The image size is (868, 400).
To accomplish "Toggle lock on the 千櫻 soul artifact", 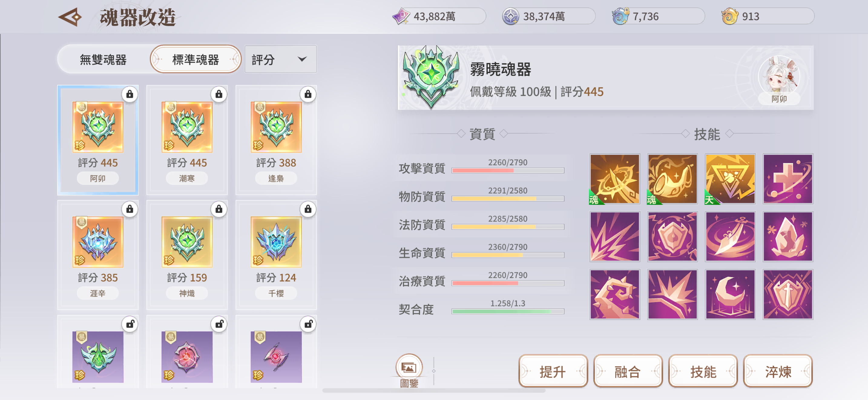I will (307, 209).
